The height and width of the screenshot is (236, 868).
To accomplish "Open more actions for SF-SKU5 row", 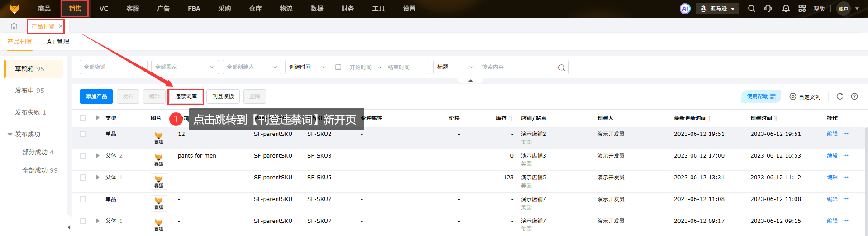I will coord(846,177).
